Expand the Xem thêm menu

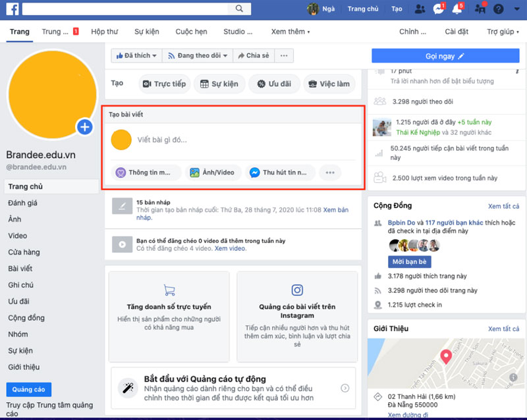pos(291,32)
